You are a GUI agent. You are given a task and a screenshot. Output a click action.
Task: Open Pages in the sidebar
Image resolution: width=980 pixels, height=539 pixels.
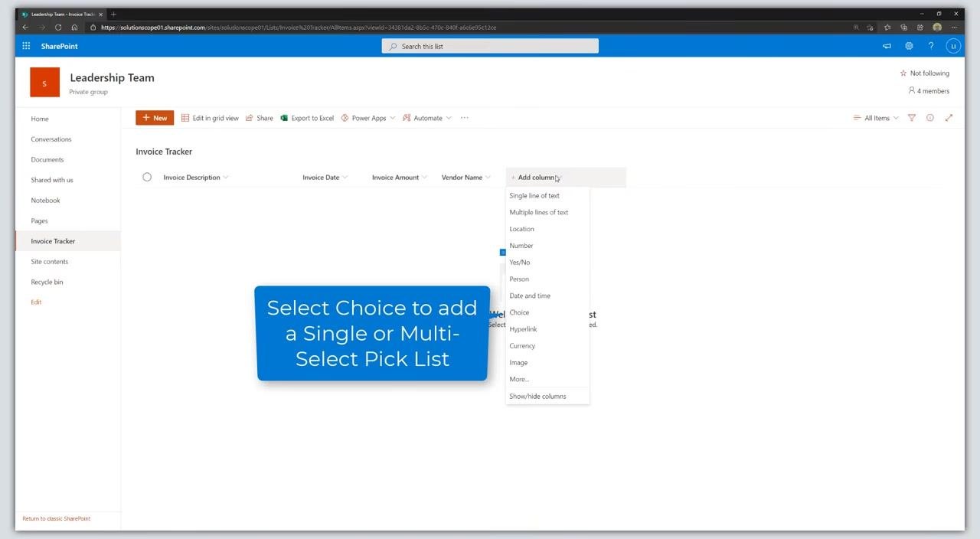(39, 220)
